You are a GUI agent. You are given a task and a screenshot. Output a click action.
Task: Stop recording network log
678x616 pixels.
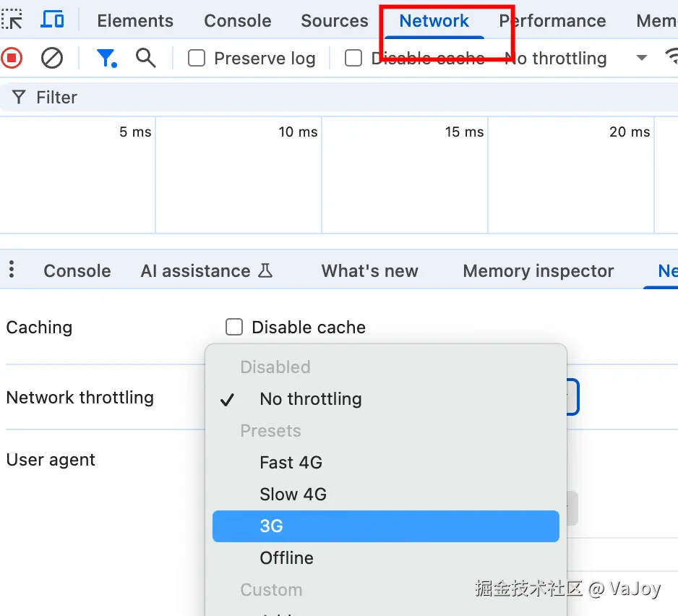(12, 58)
